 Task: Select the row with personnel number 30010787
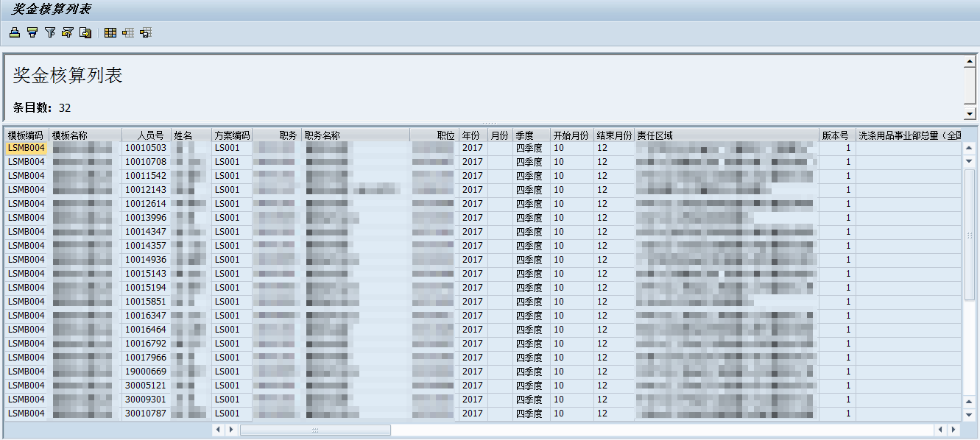[146, 414]
